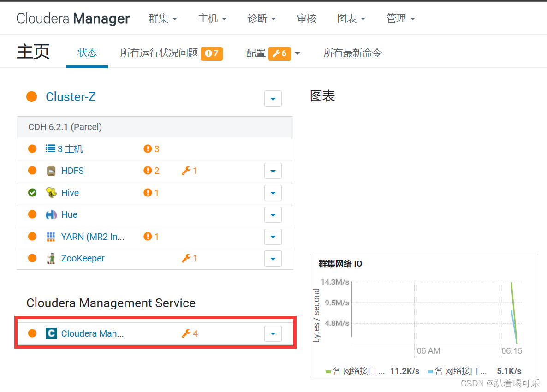Open the ZooKeeper service link

click(x=83, y=258)
